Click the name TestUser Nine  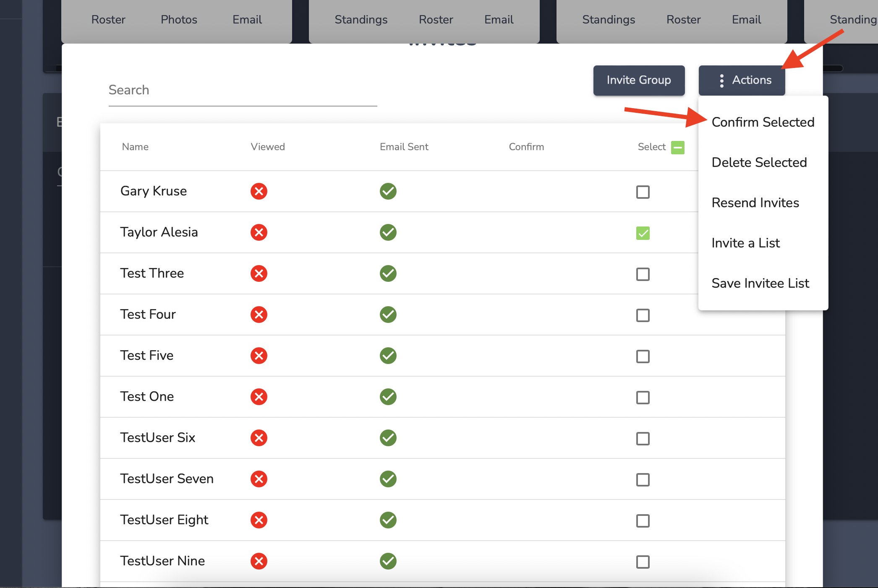(162, 561)
